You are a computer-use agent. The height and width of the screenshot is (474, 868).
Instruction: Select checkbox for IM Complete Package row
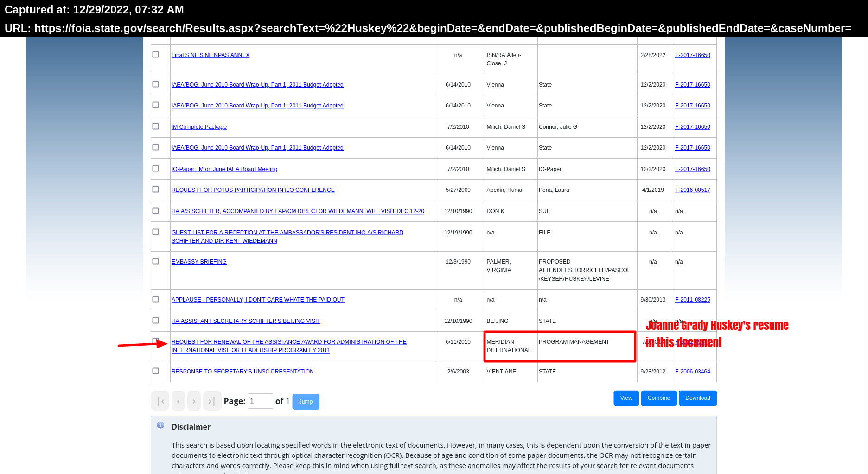point(156,126)
